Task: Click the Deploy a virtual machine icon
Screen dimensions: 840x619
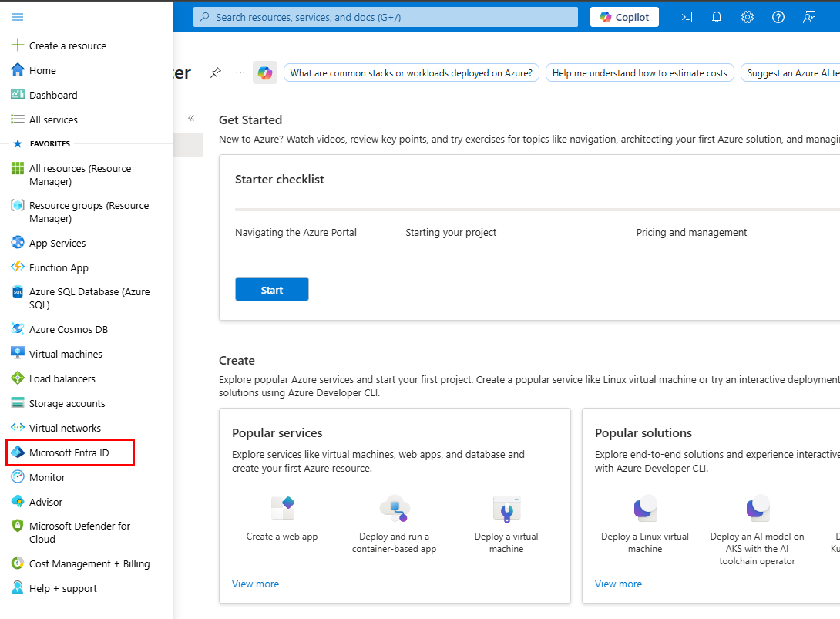Action: click(506, 509)
